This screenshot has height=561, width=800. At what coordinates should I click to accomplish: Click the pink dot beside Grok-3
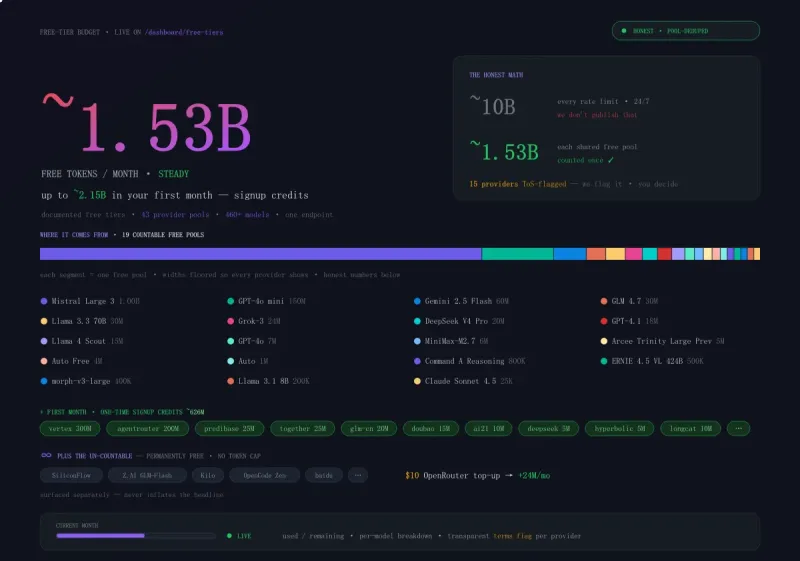point(231,321)
